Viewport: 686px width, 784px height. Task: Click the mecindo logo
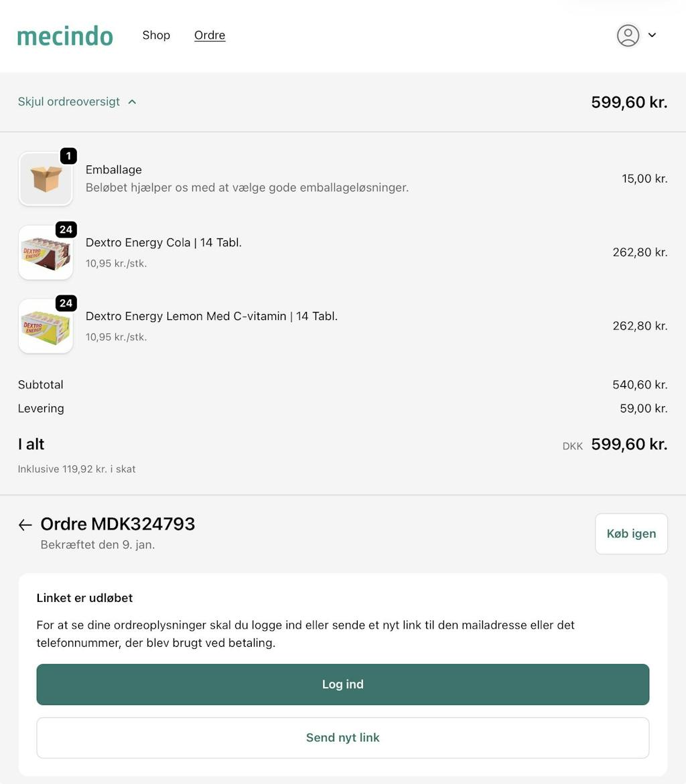65,35
